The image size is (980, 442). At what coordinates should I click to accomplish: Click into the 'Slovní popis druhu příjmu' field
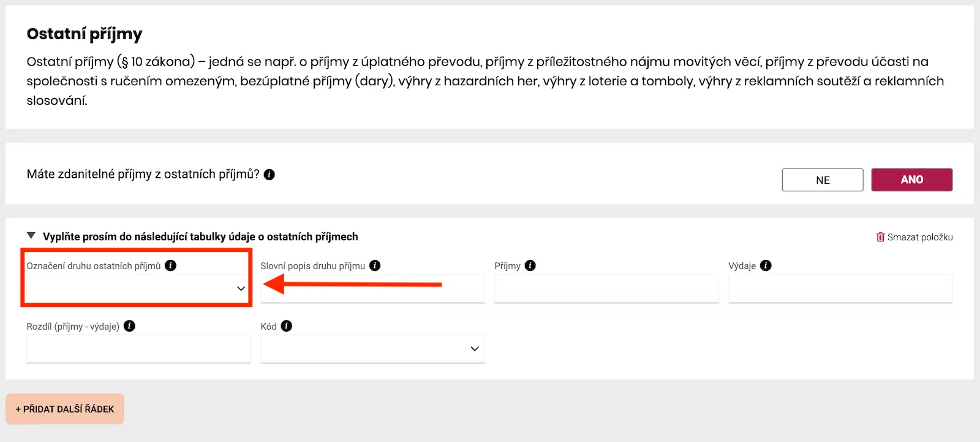(x=372, y=288)
